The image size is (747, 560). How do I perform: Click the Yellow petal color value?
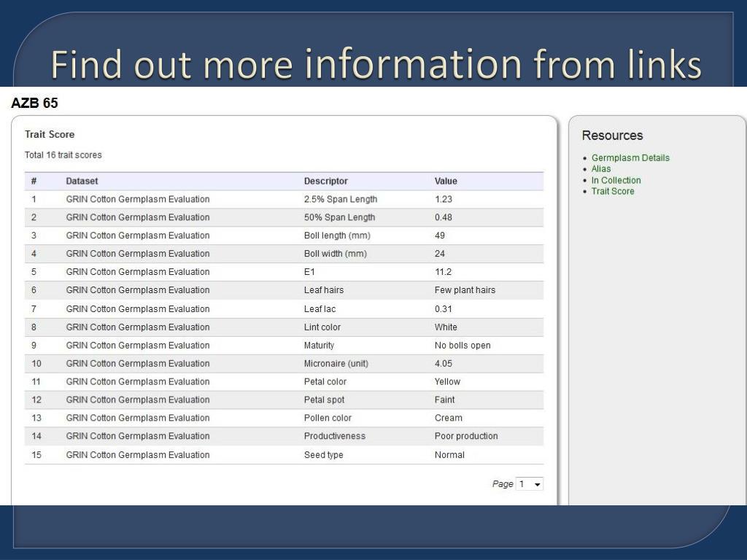[447, 381]
